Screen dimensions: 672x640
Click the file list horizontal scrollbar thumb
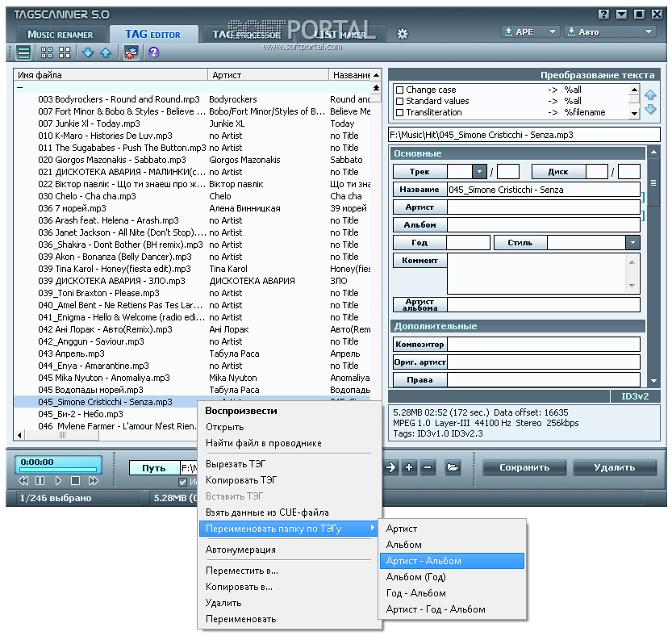coord(62,435)
